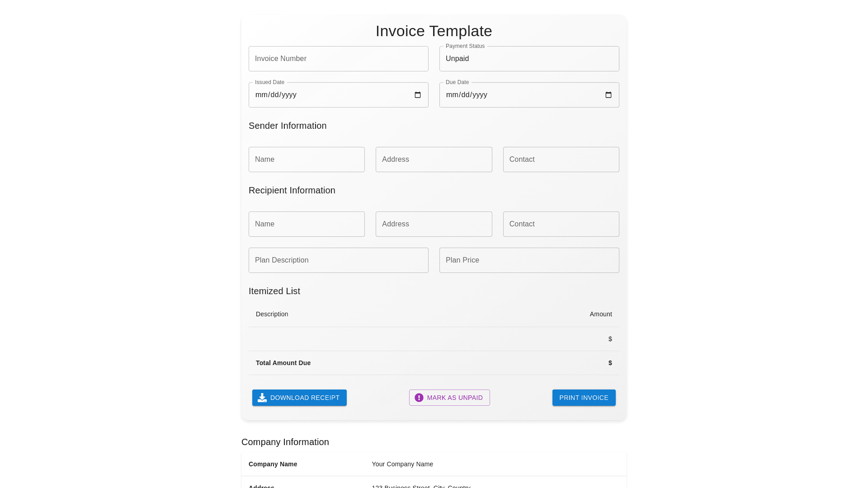Viewport: 868px width, 488px height.
Task: Click the Due Date mm/dd/yyyy text
Action: click(x=467, y=95)
